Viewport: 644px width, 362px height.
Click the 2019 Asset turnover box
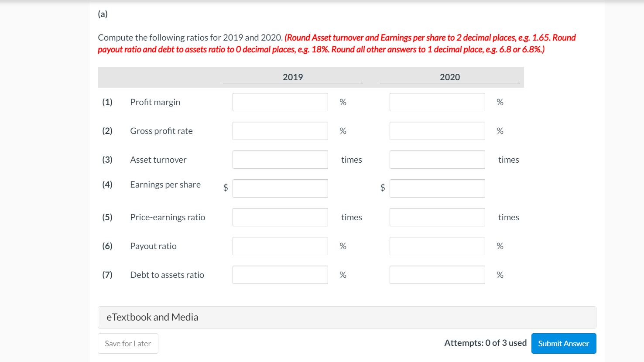click(x=280, y=159)
